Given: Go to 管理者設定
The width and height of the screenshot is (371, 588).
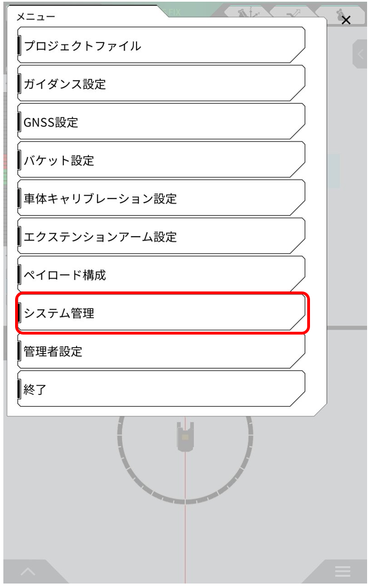Looking at the screenshot, I should pyautogui.click(x=161, y=351).
